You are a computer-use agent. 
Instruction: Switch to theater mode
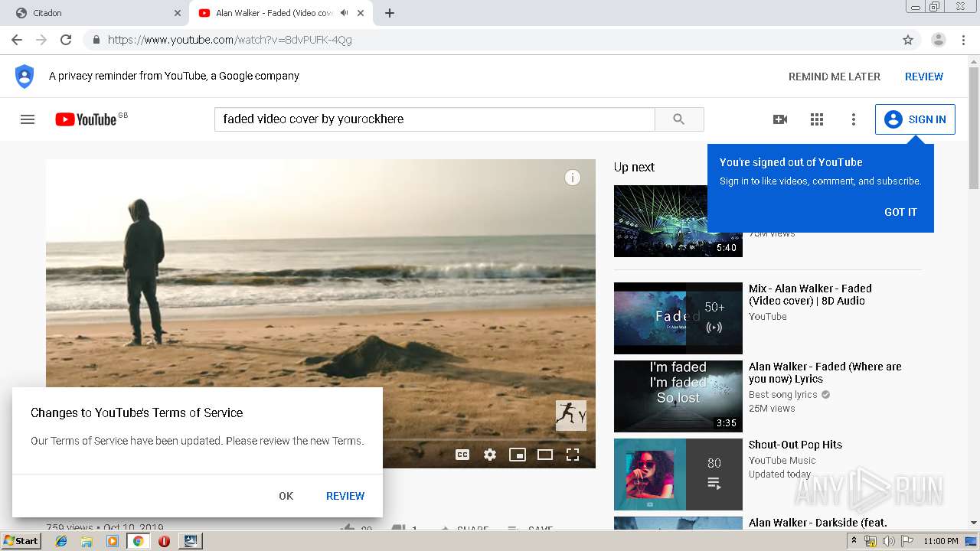click(545, 455)
